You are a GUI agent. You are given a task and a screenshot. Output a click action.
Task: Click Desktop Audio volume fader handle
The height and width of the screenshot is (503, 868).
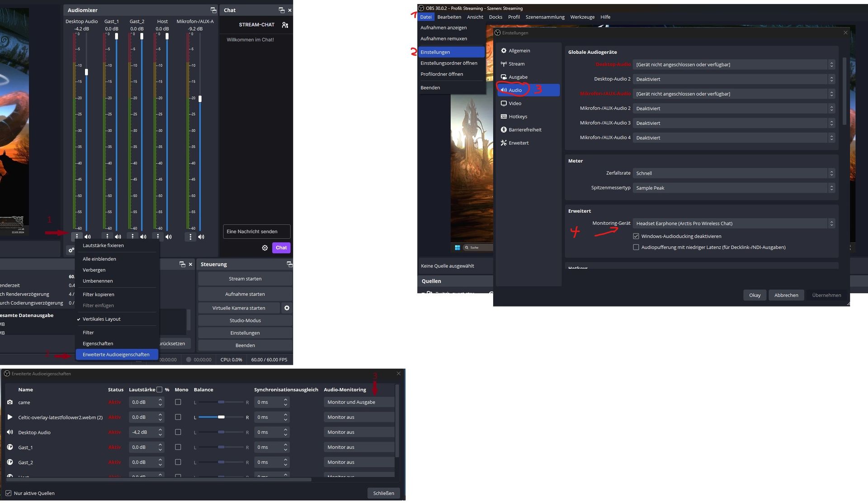86,72
